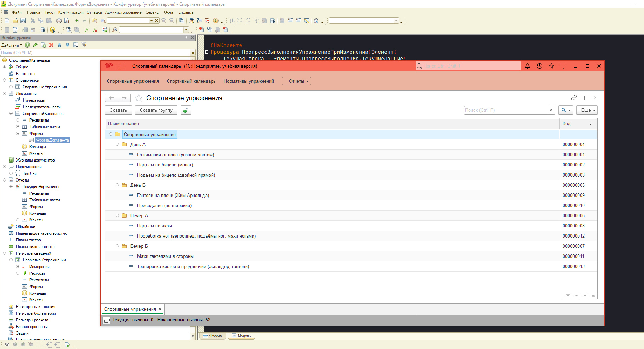Click Move up arrow in Configuration panel
Image resolution: width=644 pixels, height=349 pixels.
(x=59, y=45)
